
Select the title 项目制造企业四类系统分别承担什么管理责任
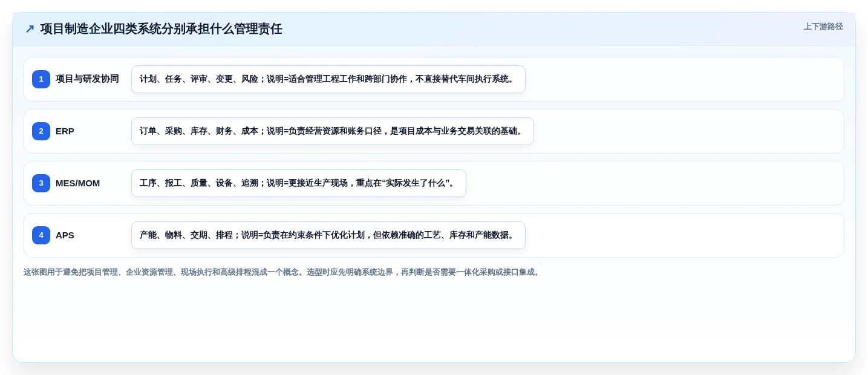pos(162,29)
